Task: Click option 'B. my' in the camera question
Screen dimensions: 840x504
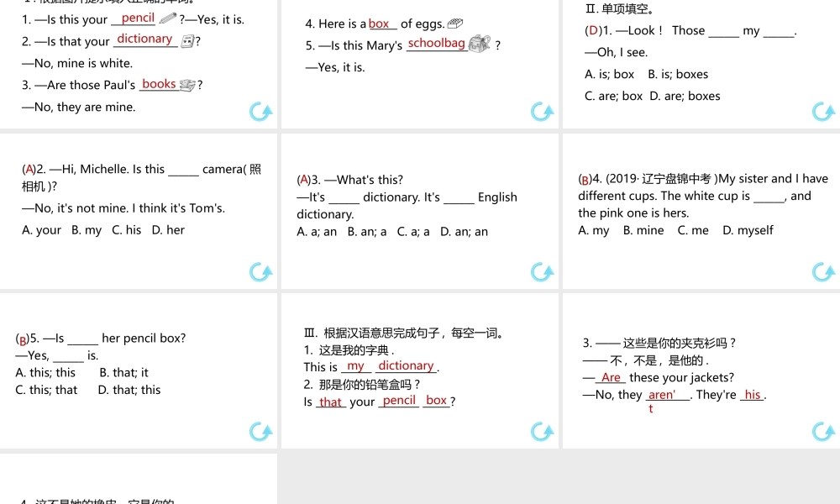Action: point(87,230)
